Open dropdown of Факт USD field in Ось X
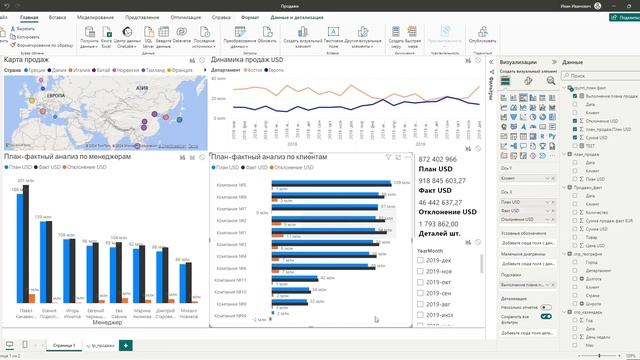Screen dimensions: 640x360 [547, 211]
